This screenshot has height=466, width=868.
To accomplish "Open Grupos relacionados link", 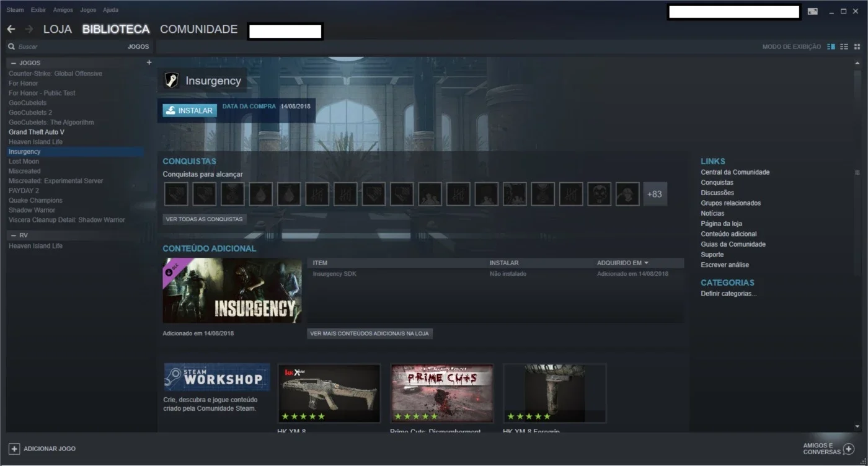I will click(730, 203).
